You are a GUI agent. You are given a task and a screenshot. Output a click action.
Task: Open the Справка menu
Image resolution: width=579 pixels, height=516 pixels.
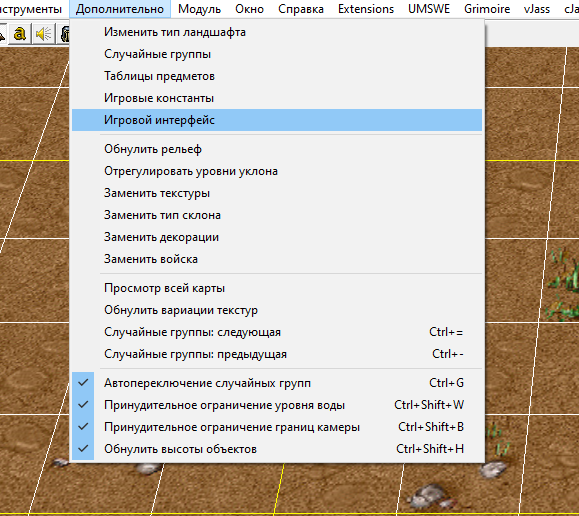[x=301, y=9]
